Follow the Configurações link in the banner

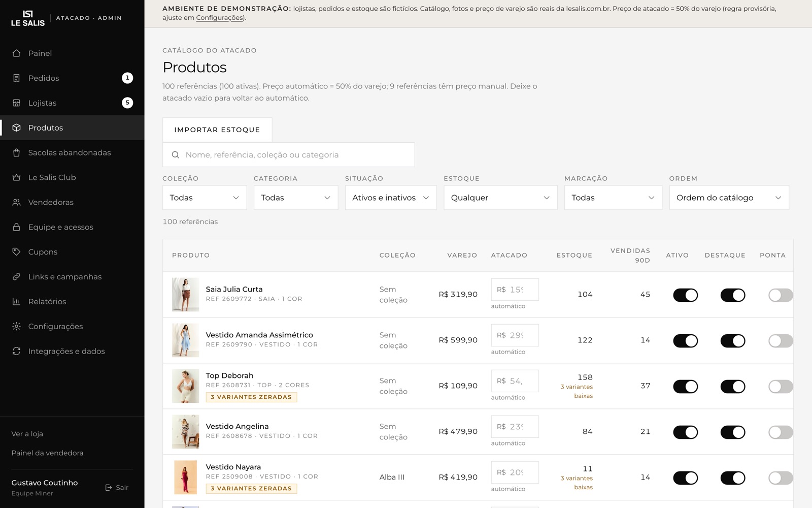tap(220, 18)
